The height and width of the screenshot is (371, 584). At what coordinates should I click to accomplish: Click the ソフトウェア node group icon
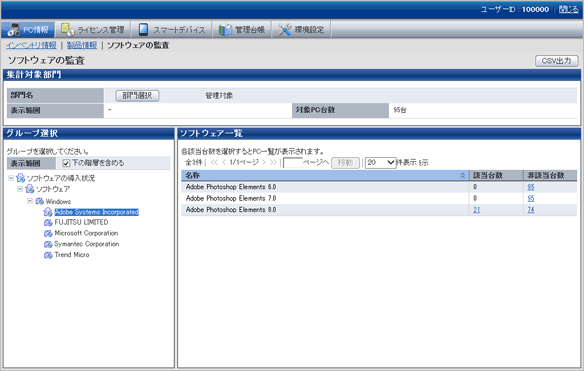pyautogui.click(x=30, y=189)
